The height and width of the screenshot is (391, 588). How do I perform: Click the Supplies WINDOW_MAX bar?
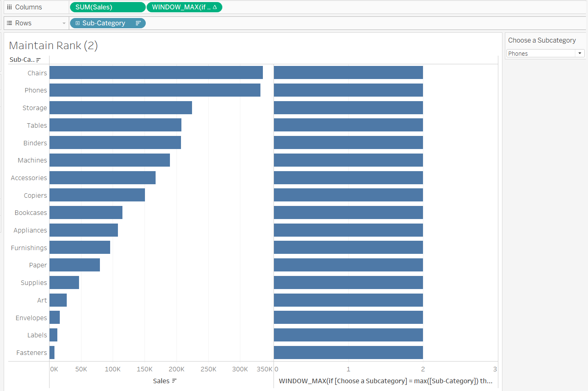(348, 283)
